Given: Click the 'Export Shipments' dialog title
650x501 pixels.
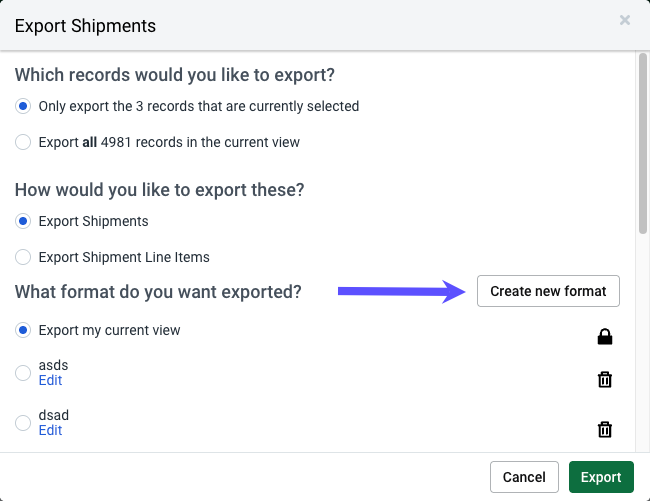Looking at the screenshot, I should point(85,26).
